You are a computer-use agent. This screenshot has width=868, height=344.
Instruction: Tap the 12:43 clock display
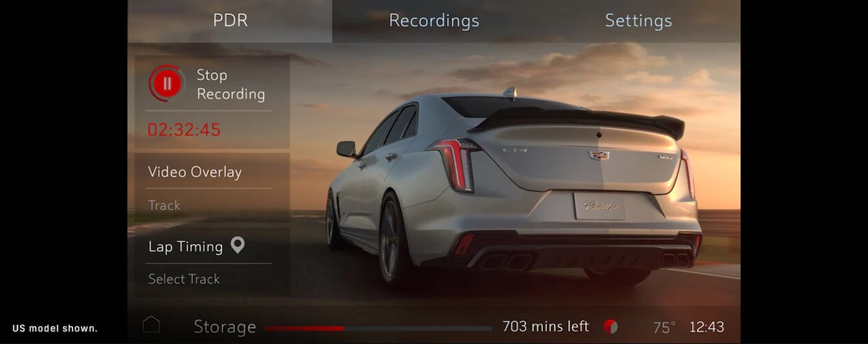coord(706,328)
